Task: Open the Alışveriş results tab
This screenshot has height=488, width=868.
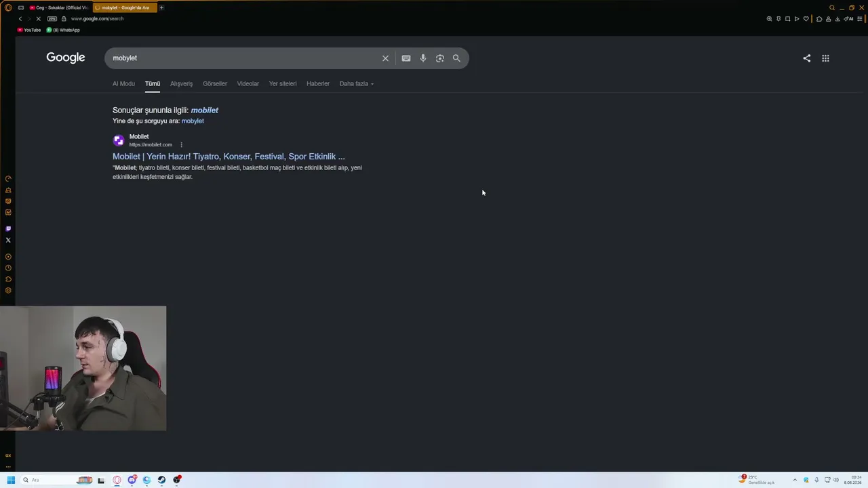Action: tap(181, 83)
